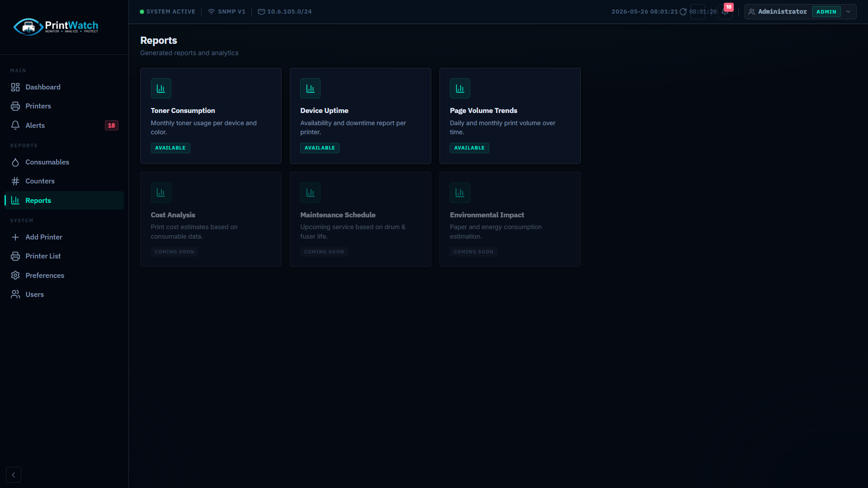Click the System Active green status dot
Screen dimensions: 868x488
142,12
